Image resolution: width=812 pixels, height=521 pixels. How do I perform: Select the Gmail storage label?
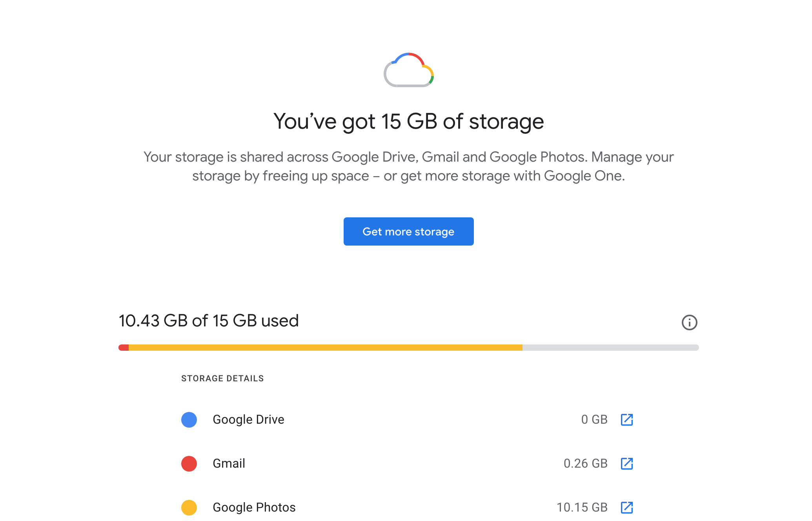[229, 463]
